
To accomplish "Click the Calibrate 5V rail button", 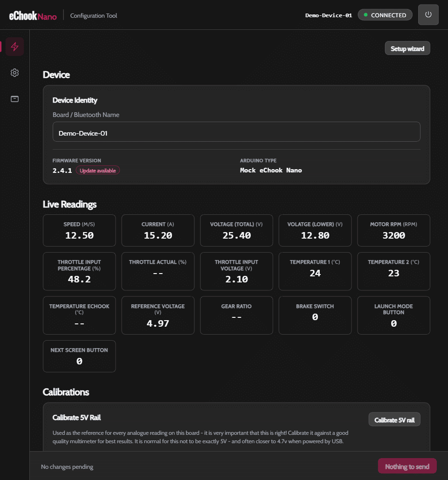I will pos(394,420).
